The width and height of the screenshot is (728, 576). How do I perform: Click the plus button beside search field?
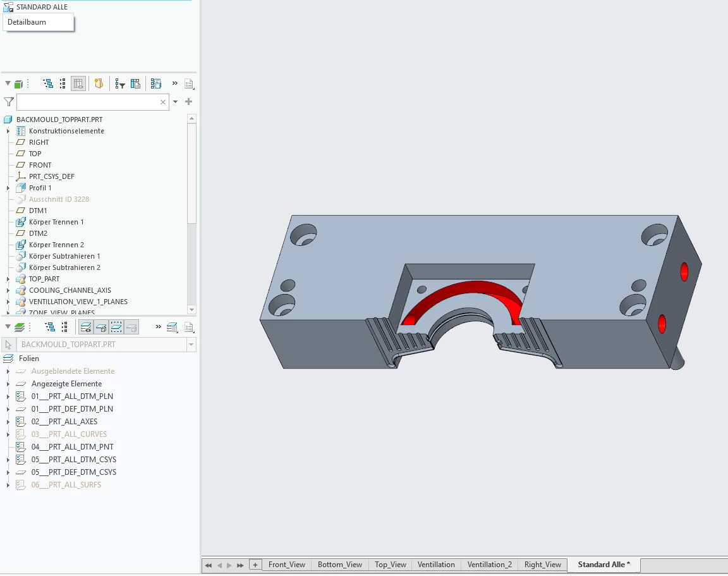(188, 101)
